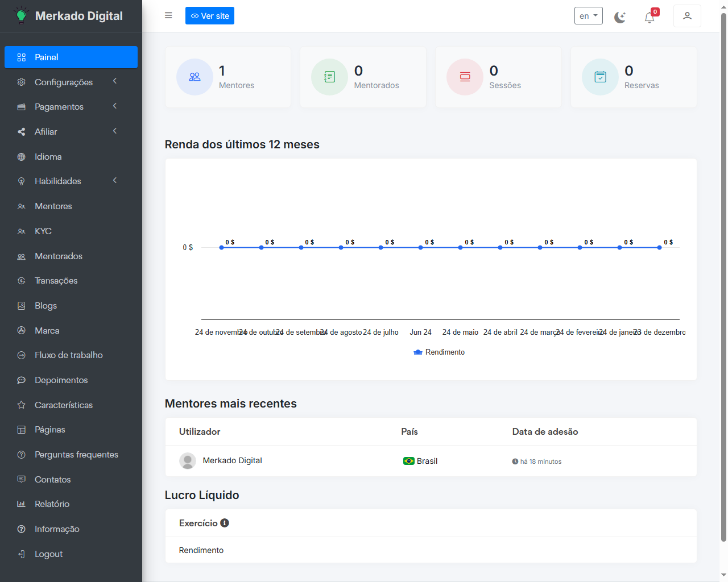Open the Transações sidebar menu item
This screenshot has height=582, width=728.
(x=56, y=281)
